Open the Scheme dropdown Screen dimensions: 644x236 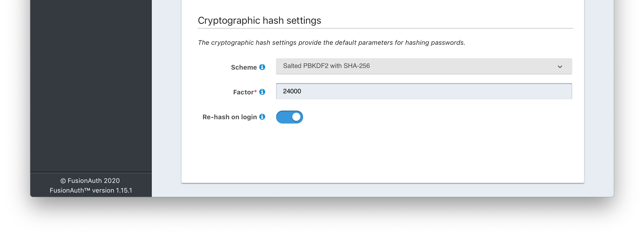click(x=424, y=66)
